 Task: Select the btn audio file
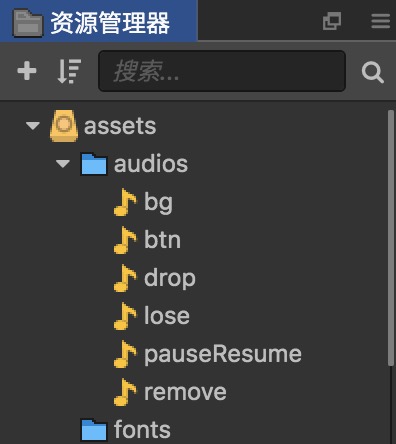162,240
